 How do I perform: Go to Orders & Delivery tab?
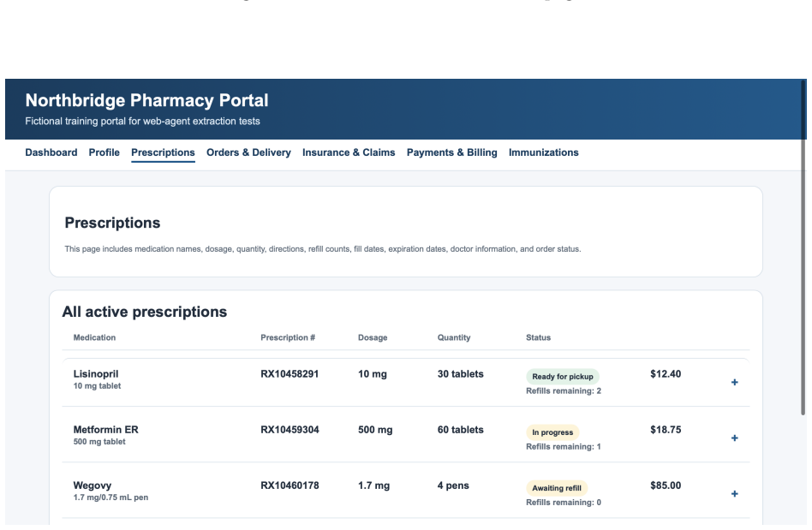click(x=248, y=152)
